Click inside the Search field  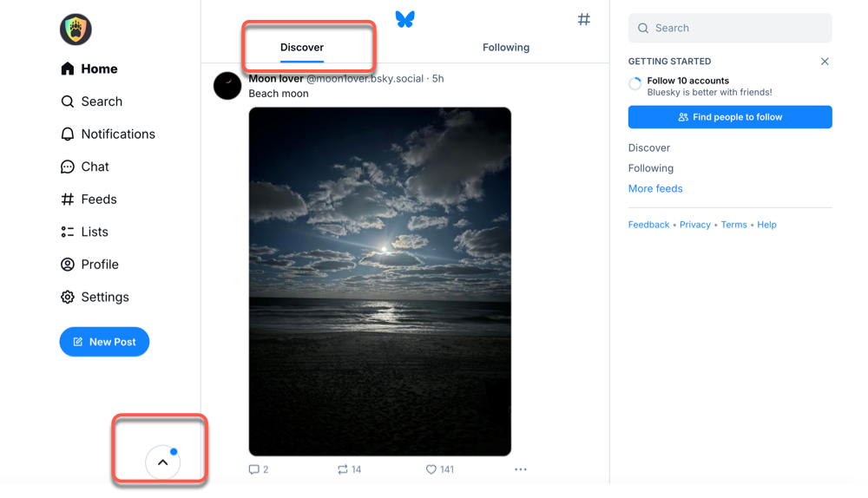738,28
